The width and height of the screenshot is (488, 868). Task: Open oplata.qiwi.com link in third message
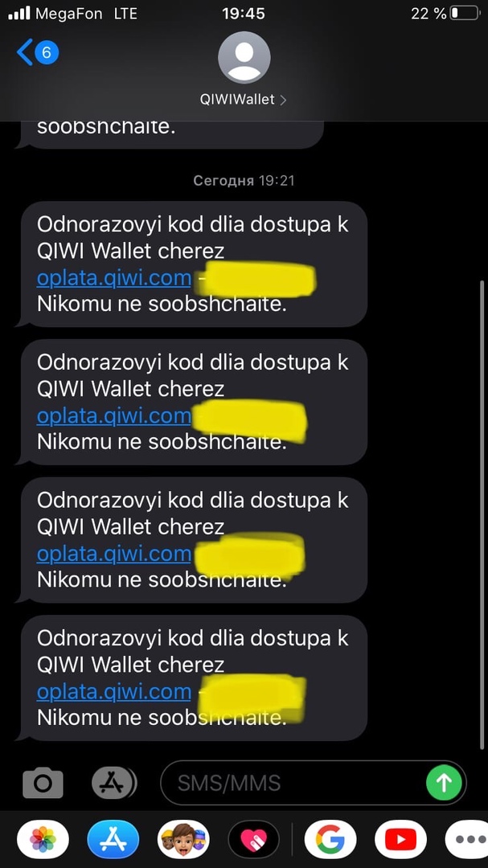tap(114, 554)
